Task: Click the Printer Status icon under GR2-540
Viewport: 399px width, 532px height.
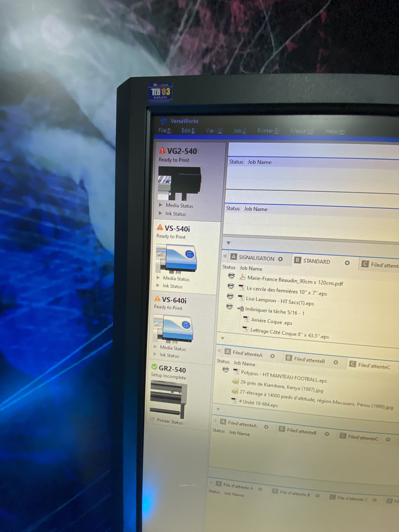Action: 152,419
